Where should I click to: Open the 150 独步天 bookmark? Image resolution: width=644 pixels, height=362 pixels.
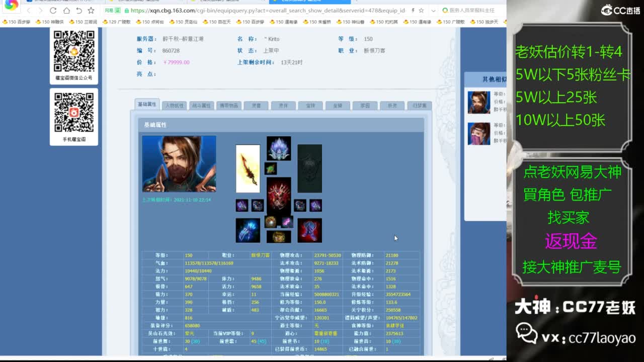(484, 22)
